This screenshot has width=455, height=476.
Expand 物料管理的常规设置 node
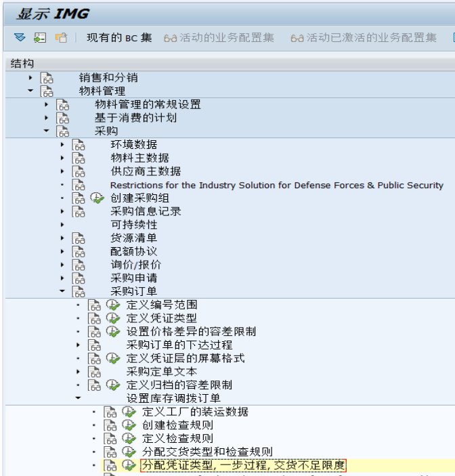(x=46, y=104)
